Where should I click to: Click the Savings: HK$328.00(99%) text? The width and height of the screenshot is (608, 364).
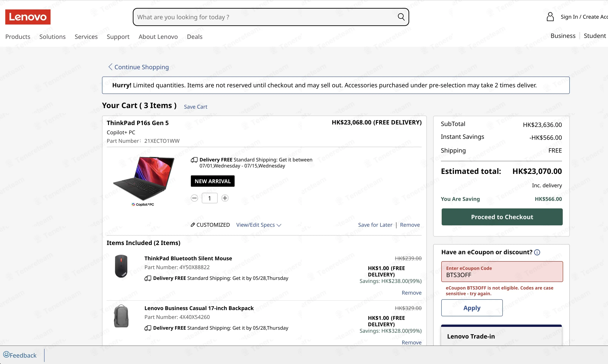[390, 331]
